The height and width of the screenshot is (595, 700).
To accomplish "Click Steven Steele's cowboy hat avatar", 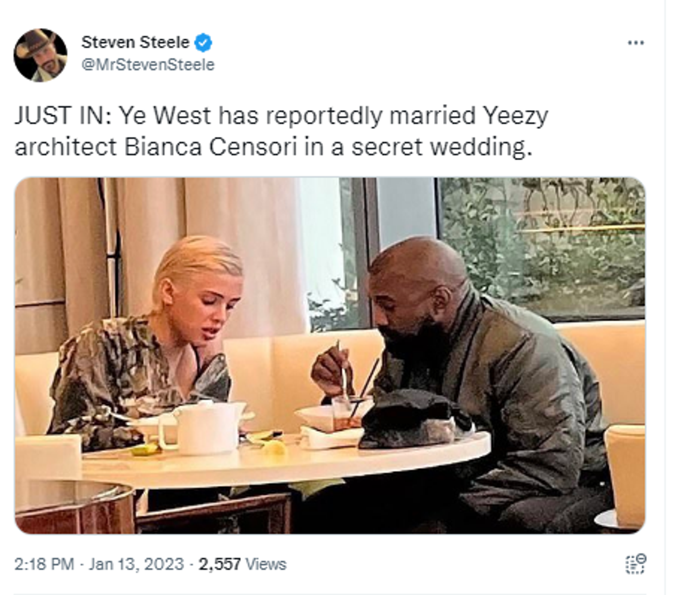I will [40, 55].
